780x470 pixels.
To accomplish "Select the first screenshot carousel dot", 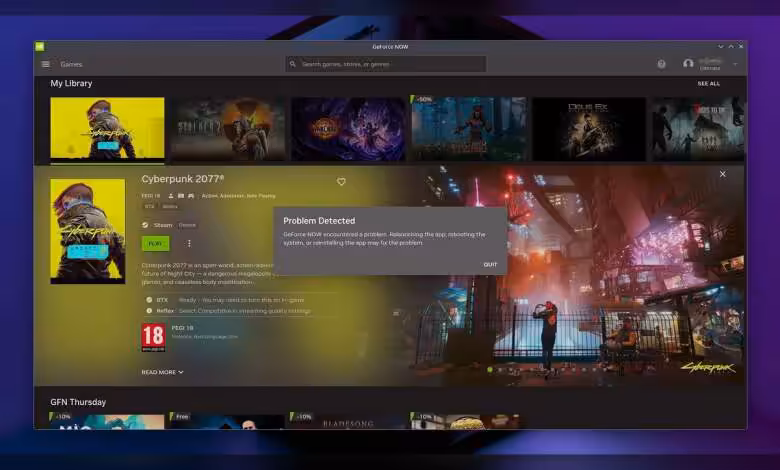I will point(489,370).
